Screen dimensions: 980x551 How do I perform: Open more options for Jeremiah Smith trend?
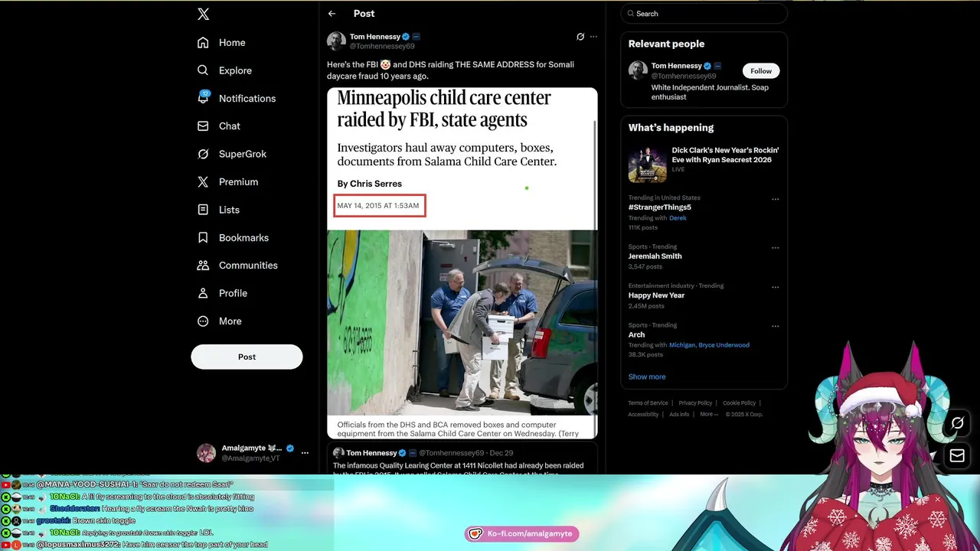(x=775, y=248)
